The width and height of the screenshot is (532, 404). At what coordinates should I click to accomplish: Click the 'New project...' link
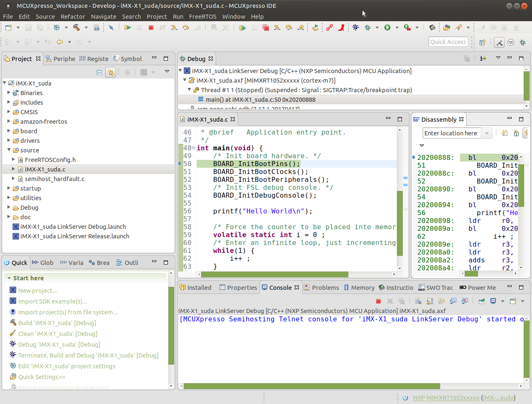[x=38, y=291]
